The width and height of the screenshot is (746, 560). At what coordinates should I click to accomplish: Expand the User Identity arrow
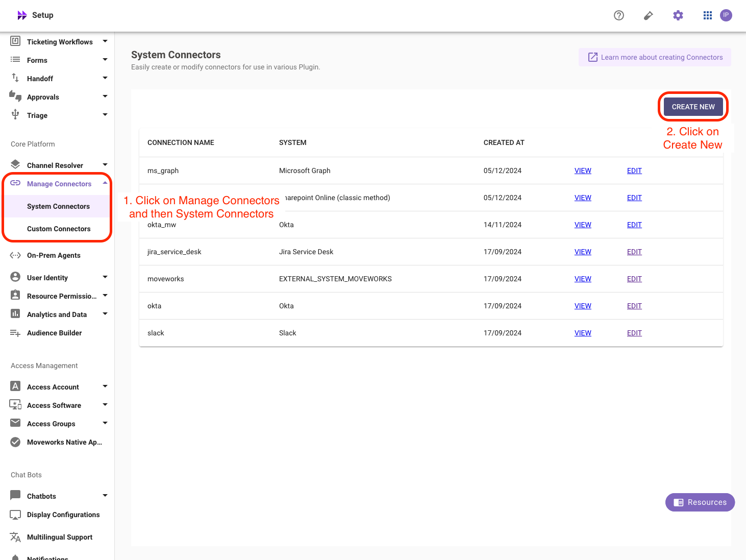105,277
